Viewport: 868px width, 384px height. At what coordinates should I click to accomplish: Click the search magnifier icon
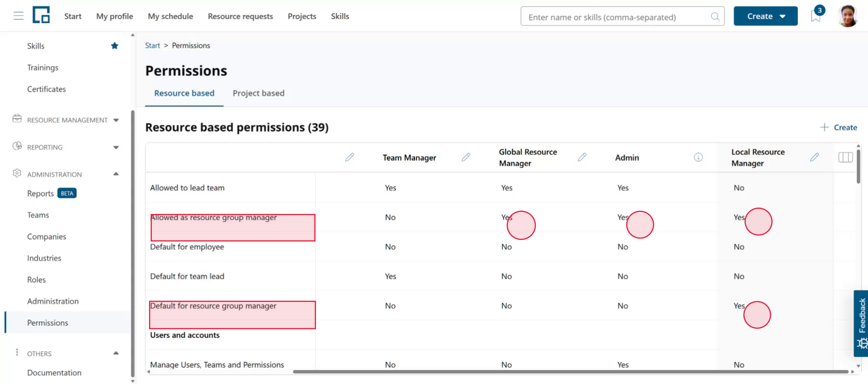pos(715,17)
